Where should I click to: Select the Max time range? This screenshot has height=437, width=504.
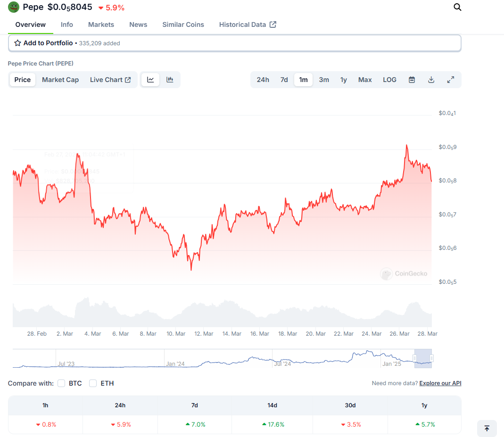(365, 80)
